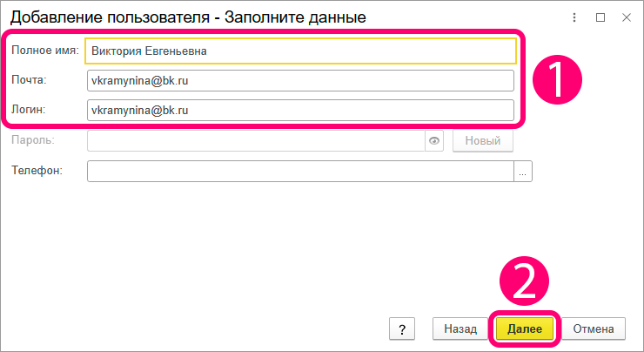This screenshot has height=352, width=644.
Task: Click the dialog title text
Action: [188, 17]
